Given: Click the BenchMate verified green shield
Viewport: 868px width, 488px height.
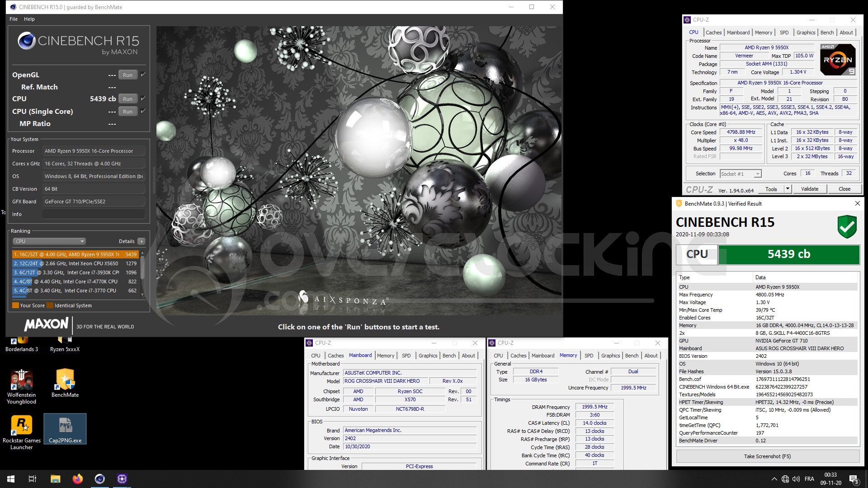Looking at the screenshot, I should tap(847, 226).
